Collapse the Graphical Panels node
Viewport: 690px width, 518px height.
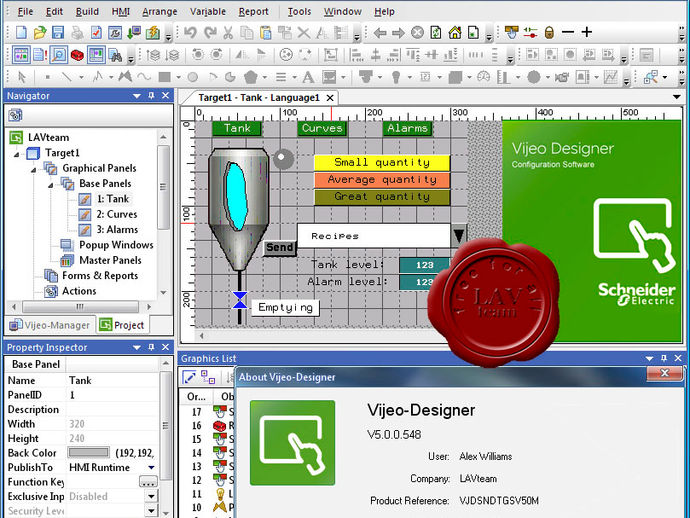pos(34,169)
